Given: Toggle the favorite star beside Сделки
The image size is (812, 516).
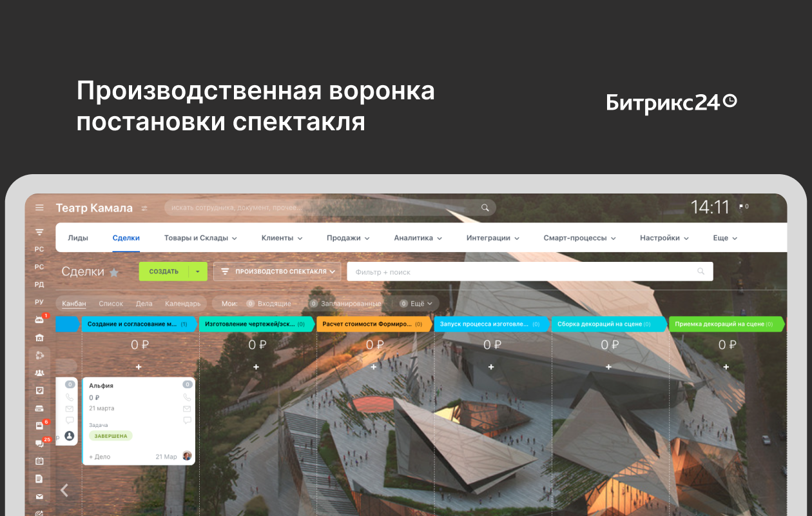Looking at the screenshot, I should (114, 272).
